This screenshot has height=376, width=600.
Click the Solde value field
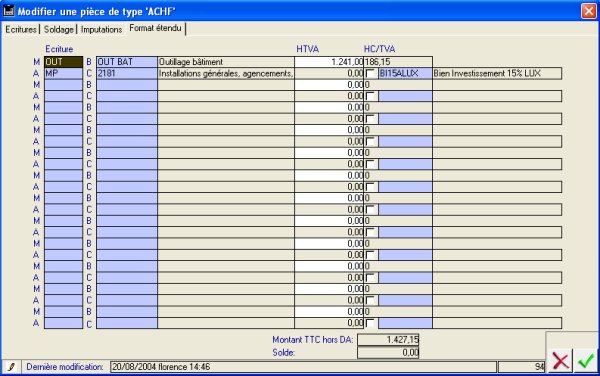coord(388,353)
